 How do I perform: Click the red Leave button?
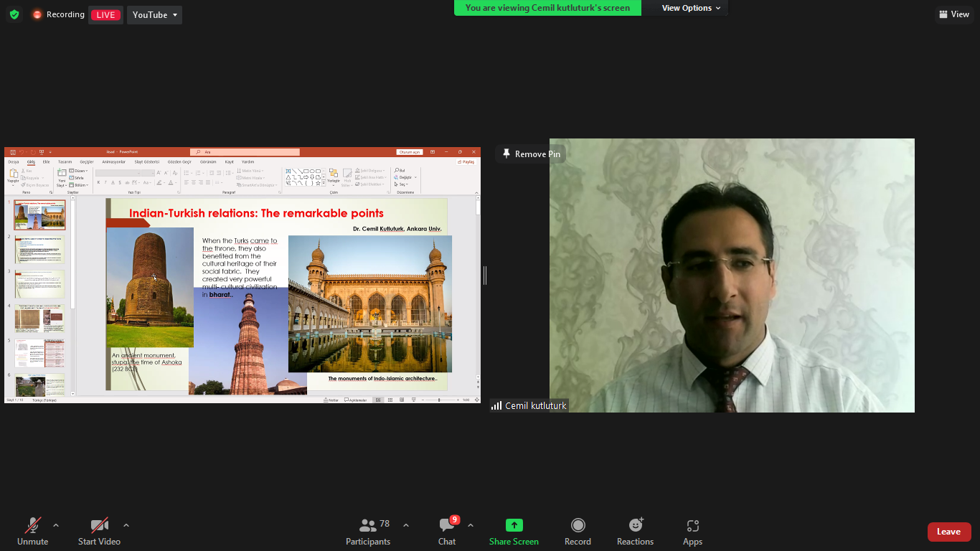click(x=948, y=532)
